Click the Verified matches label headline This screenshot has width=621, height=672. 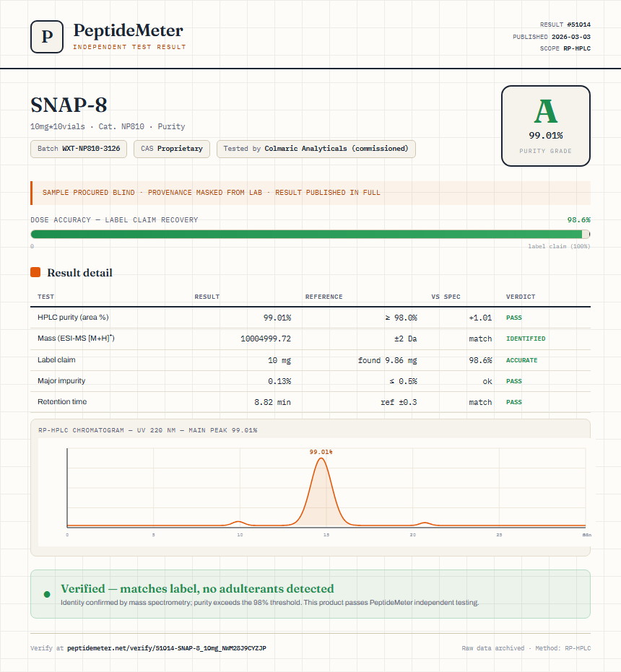pos(197,588)
